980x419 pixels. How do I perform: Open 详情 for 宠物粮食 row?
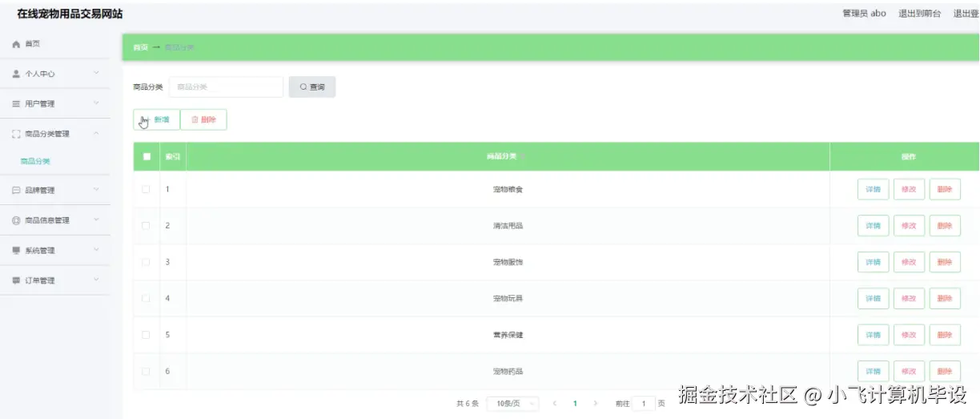click(873, 189)
